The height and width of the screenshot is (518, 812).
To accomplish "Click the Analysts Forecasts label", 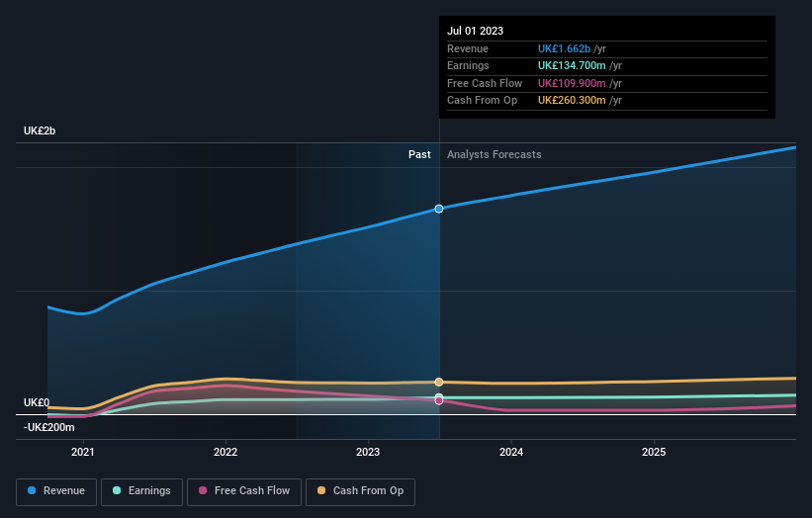I will click(x=495, y=154).
